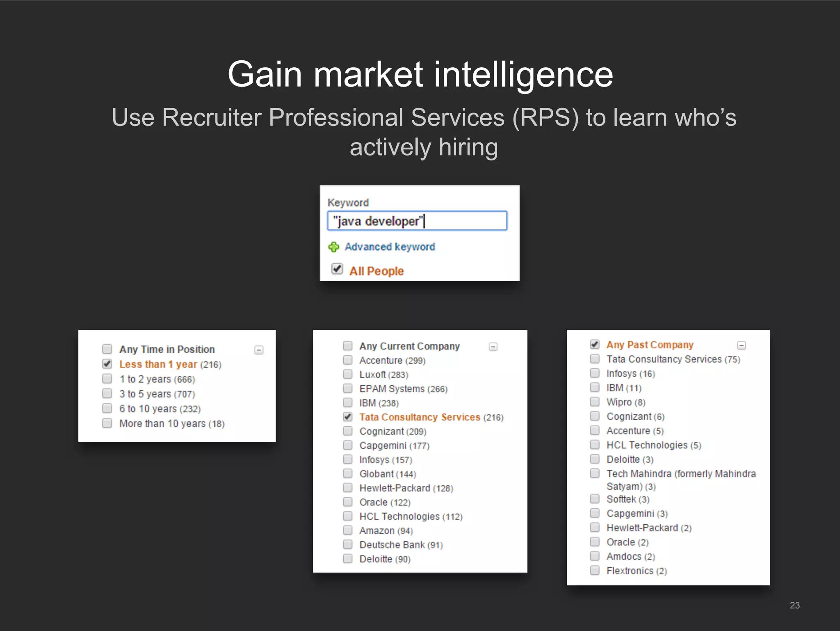The image size is (840, 631).
Task: Check Cognizant (209) checkbox
Action: (348, 431)
